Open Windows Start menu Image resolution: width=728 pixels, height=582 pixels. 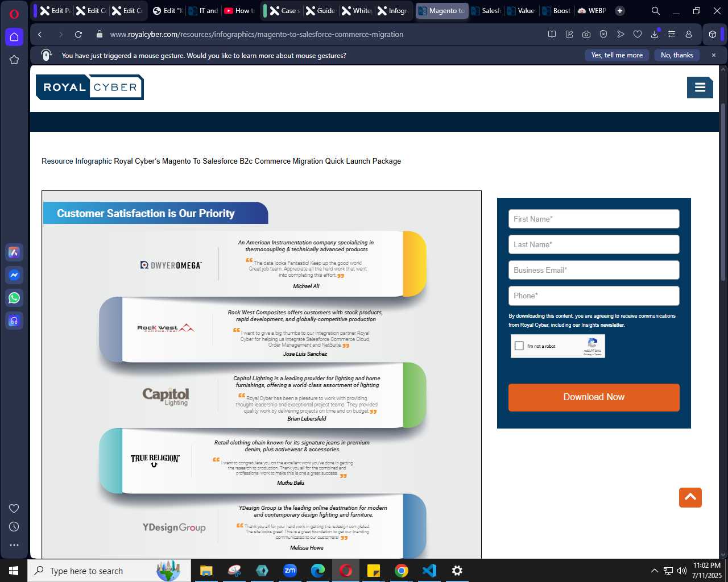[14, 571]
